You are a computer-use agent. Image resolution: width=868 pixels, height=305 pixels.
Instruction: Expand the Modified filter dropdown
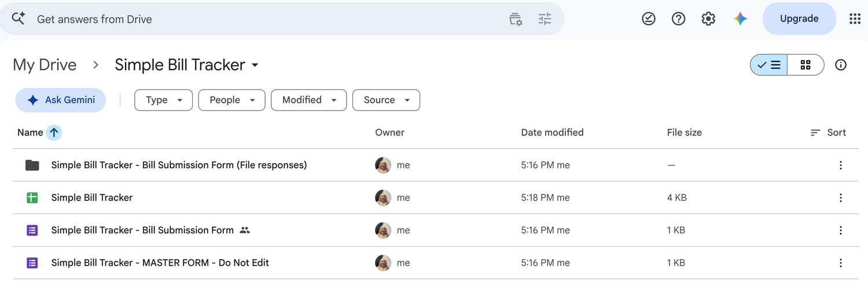coord(309,100)
